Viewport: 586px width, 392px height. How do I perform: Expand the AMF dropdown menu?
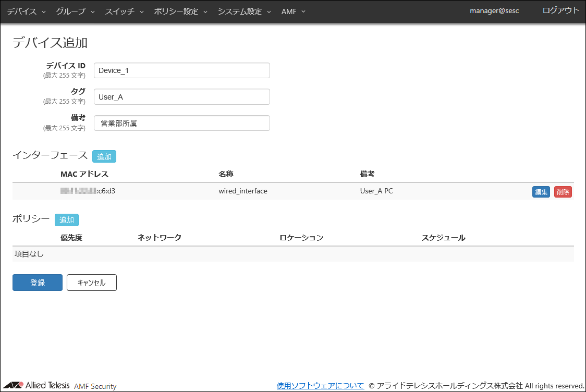[293, 11]
